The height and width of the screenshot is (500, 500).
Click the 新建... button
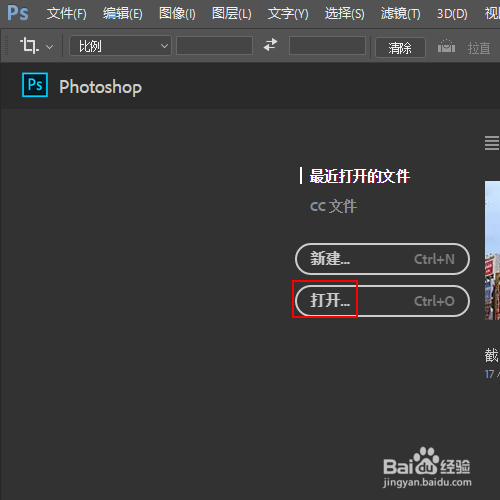[x=382, y=259]
